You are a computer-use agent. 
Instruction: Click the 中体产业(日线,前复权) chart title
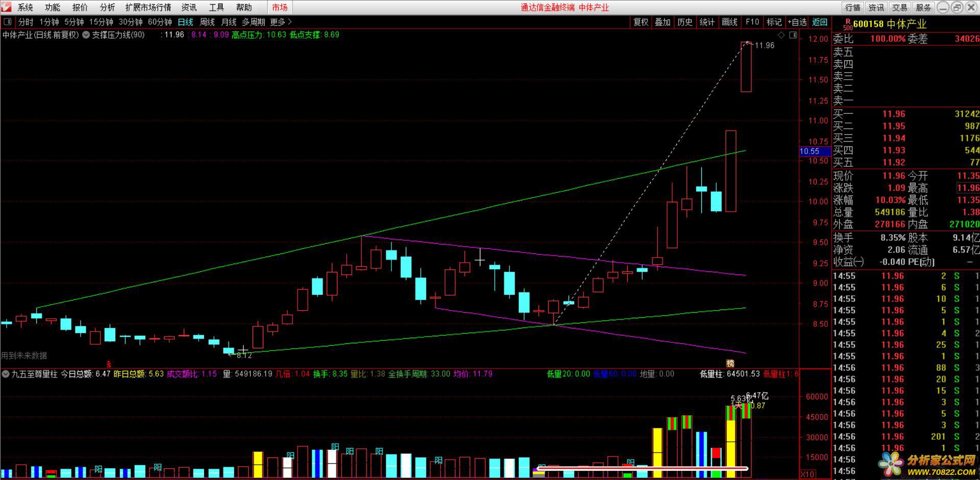[41, 35]
